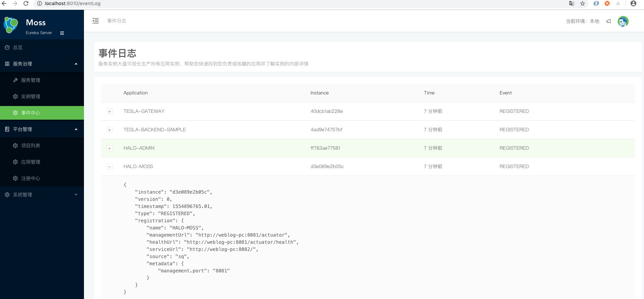This screenshot has height=299, width=644.
Task: Click the Moss logo icon
Action: coord(11,25)
